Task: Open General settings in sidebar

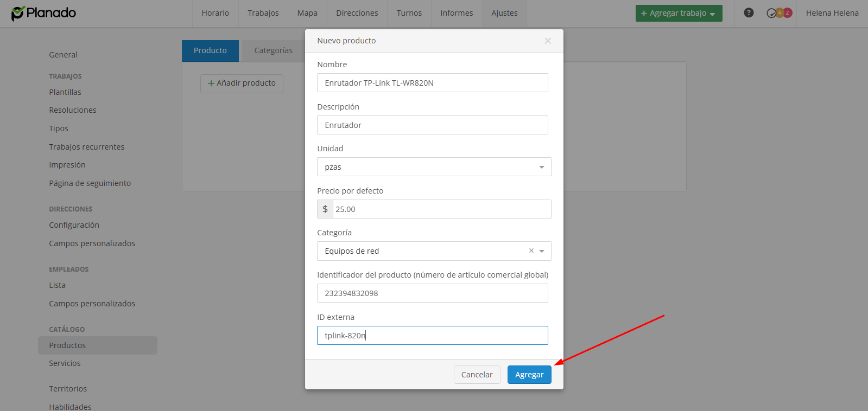Action: pyautogui.click(x=63, y=55)
